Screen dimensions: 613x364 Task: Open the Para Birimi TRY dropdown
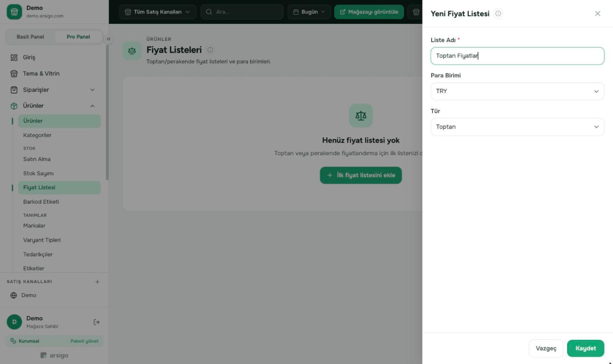tap(518, 91)
